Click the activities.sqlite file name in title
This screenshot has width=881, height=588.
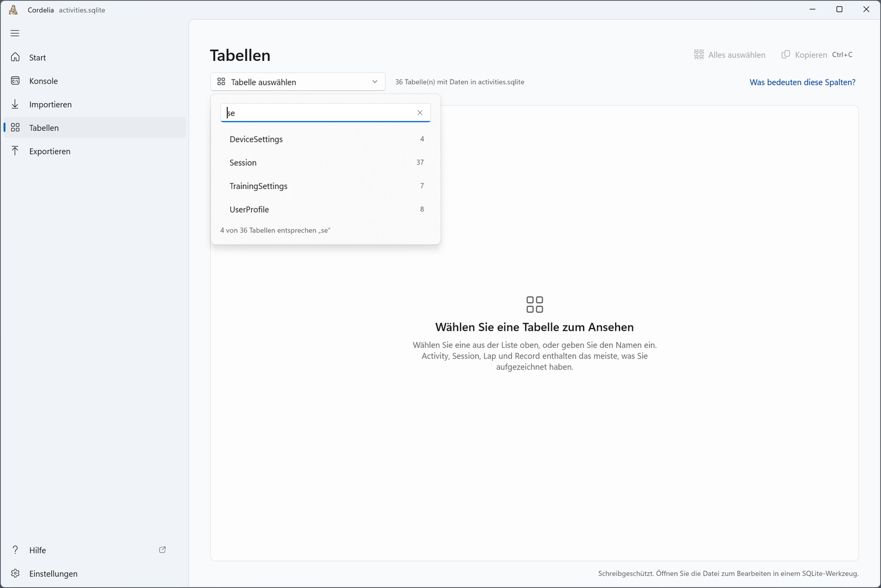point(82,10)
